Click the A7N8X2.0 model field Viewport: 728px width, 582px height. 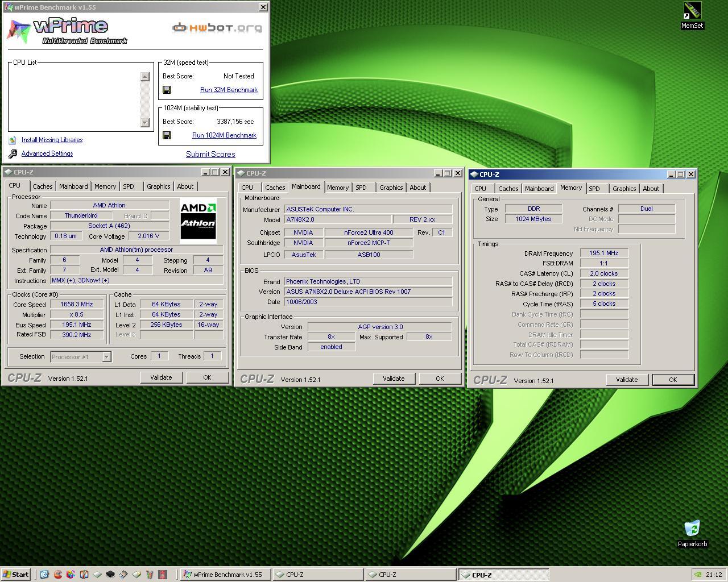(337, 219)
